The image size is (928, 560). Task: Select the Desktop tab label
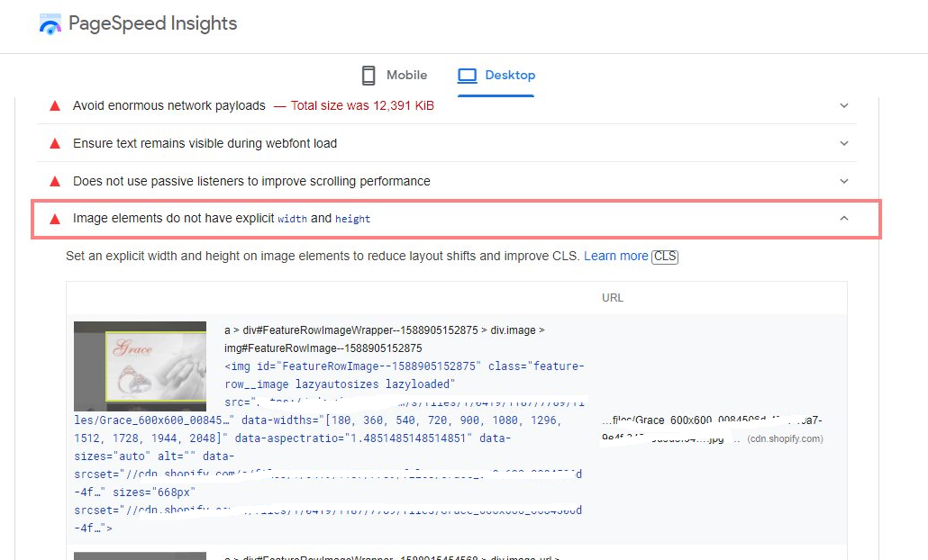pyautogui.click(x=510, y=76)
